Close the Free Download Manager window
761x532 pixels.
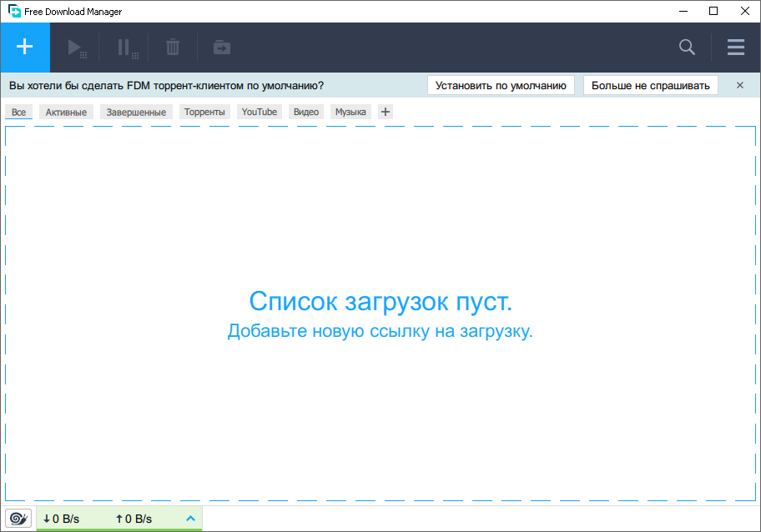745,11
